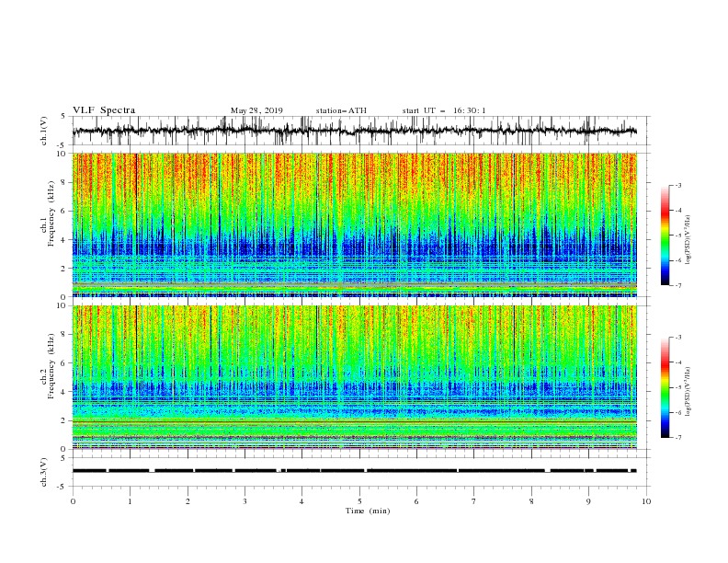Click the -5 tick of the ch.3(V) axis

pyautogui.click(x=63, y=487)
